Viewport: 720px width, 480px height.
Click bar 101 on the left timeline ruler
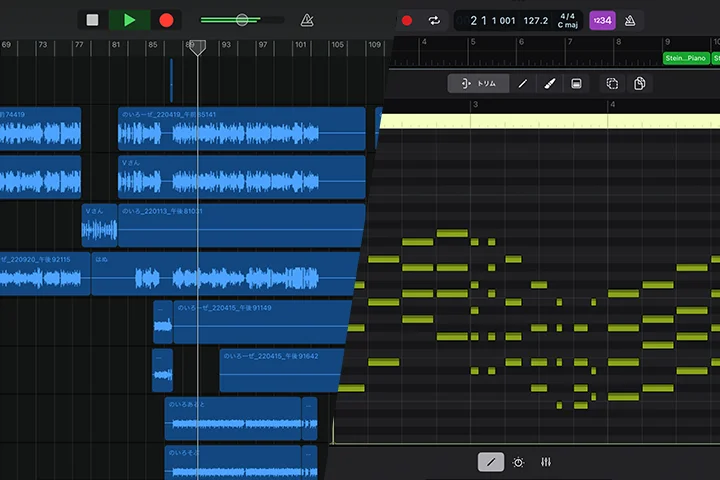click(300, 45)
